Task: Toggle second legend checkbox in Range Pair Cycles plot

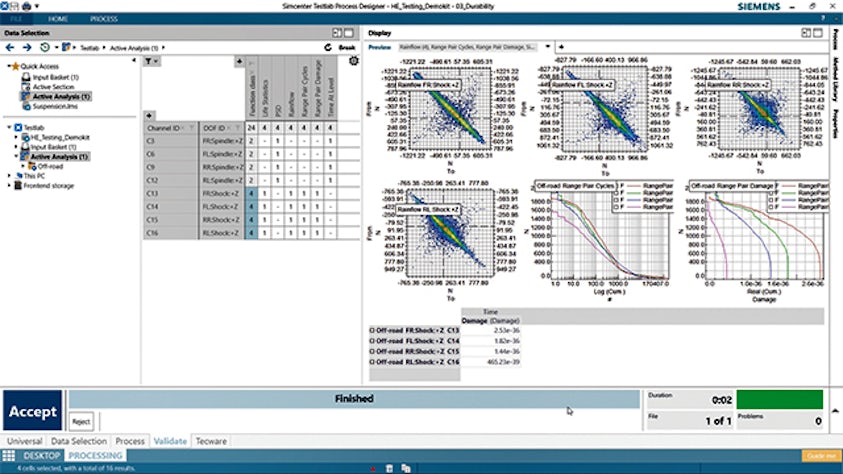Action: pos(616,193)
